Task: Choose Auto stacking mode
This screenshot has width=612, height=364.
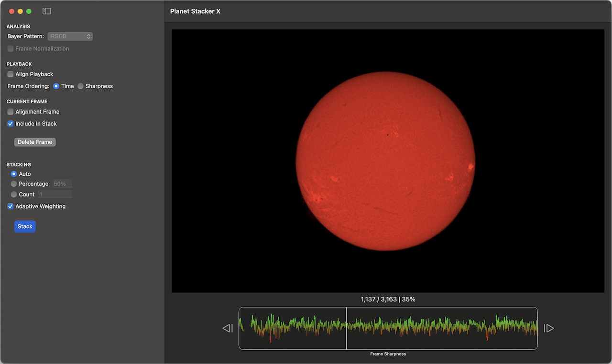Action: [14, 174]
